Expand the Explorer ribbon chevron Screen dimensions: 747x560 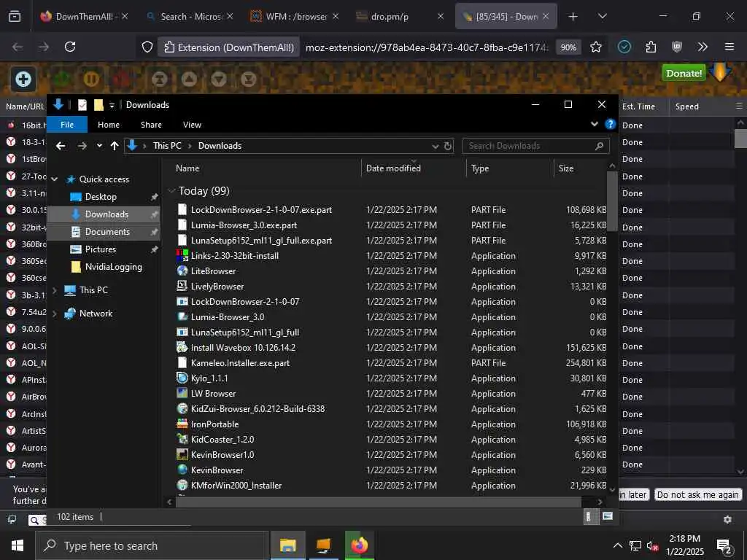pyautogui.click(x=595, y=124)
